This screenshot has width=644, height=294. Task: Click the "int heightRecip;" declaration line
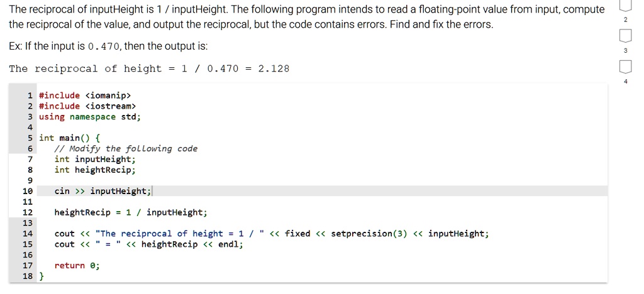pos(94,170)
